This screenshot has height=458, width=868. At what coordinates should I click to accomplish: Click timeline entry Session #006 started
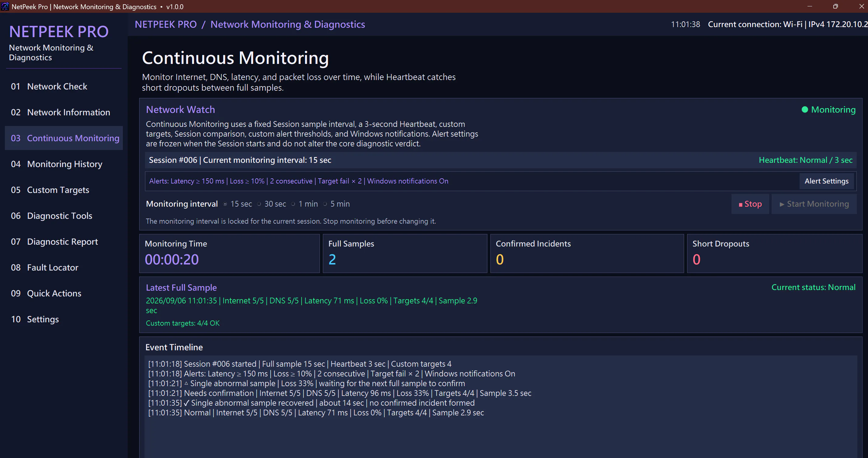(x=300, y=364)
